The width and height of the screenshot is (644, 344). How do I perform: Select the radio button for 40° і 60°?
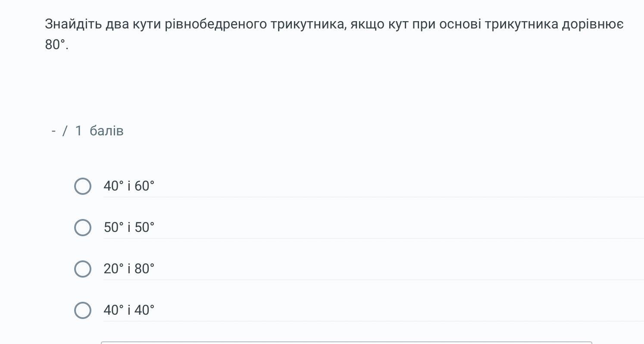[82, 186]
